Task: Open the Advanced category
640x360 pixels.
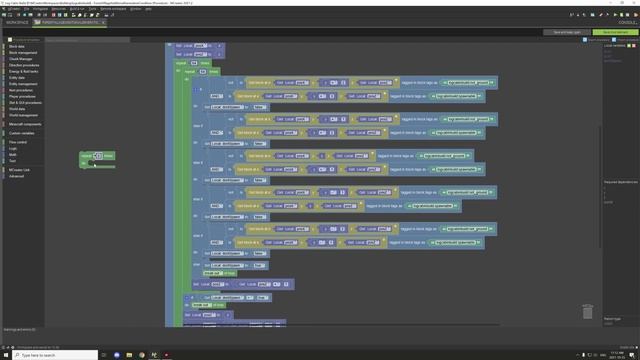Action: pos(16,176)
